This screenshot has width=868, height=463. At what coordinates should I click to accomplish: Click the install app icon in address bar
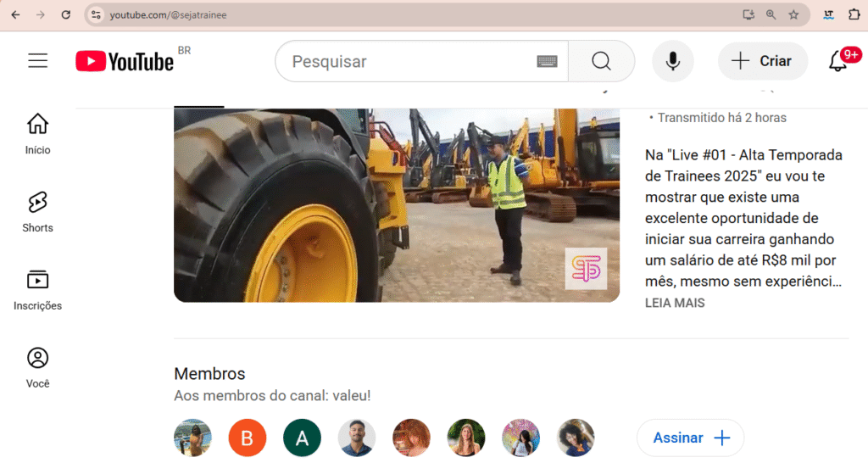(748, 15)
